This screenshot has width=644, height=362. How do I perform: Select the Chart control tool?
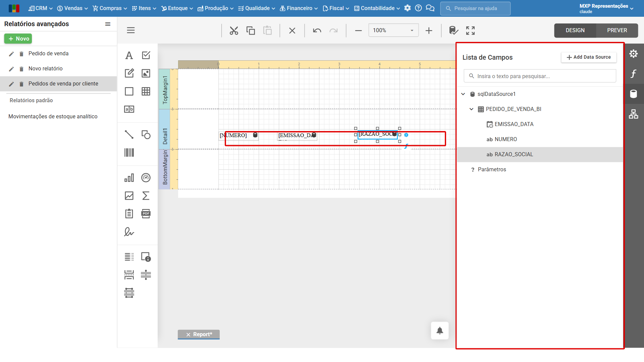129,178
